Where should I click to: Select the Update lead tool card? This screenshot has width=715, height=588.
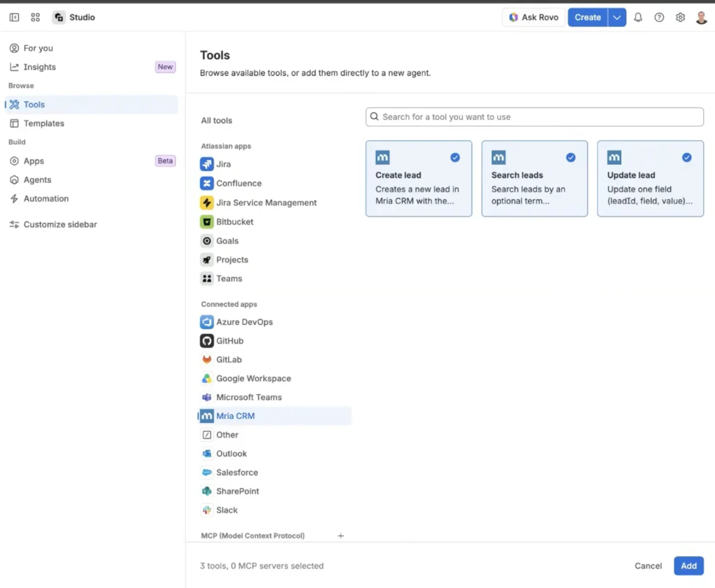click(650, 179)
